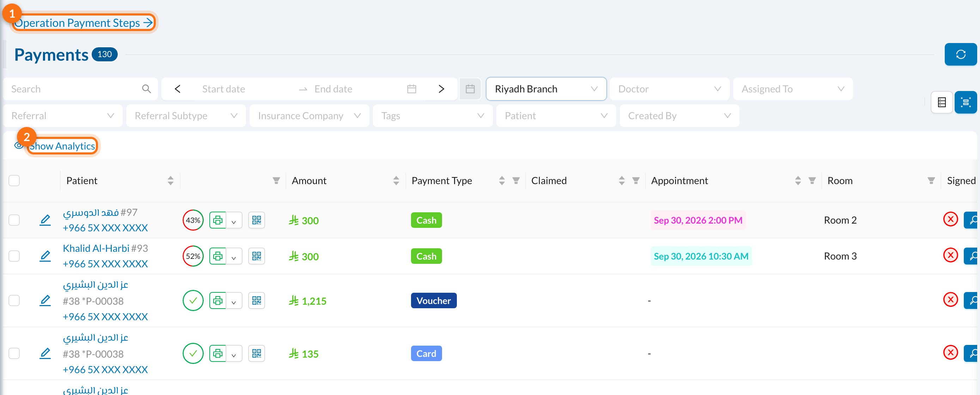Screen dimensions: 980x395
Task: Click the 52% progress circle
Action: (193, 256)
